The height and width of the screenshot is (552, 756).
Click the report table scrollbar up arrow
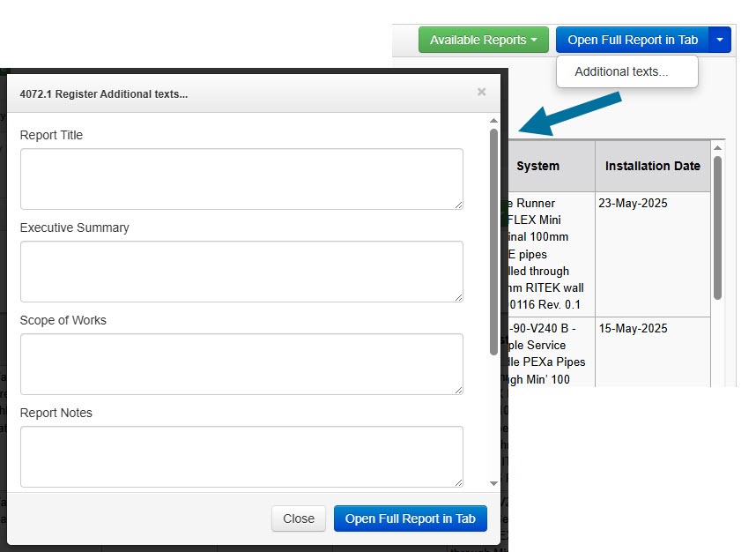(x=718, y=147)
